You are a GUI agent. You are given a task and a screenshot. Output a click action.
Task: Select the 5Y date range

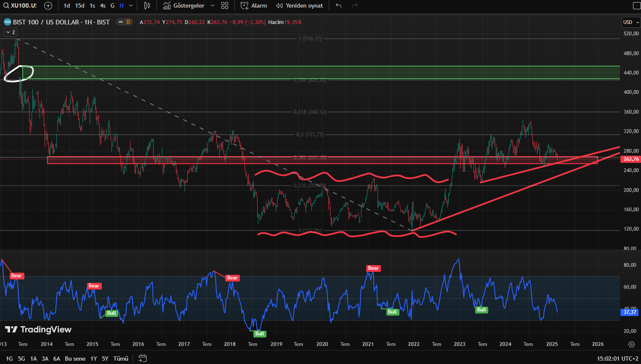pos(105,359)
